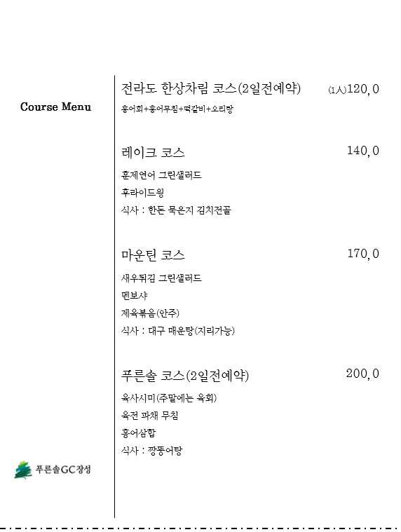
Task: Click the 푸른솔GC장성 logo text
Action: 63,470
